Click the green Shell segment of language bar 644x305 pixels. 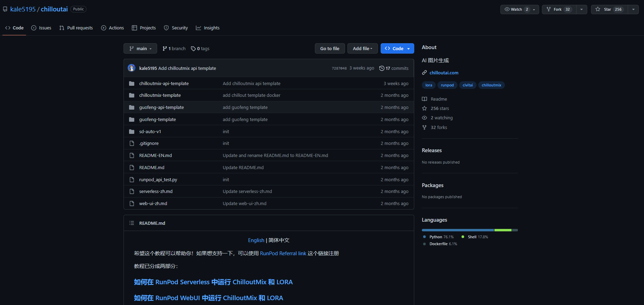click(x=503, y=230)
